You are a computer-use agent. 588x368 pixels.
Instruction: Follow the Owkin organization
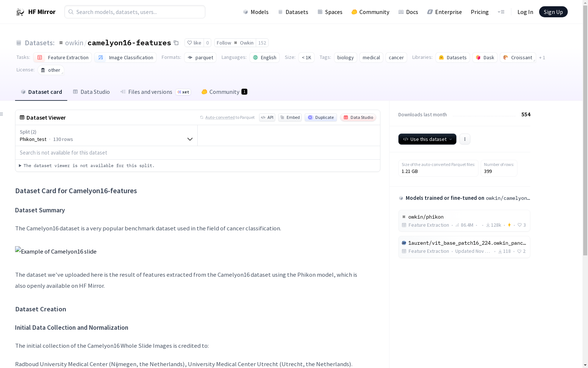coord(235,43)
